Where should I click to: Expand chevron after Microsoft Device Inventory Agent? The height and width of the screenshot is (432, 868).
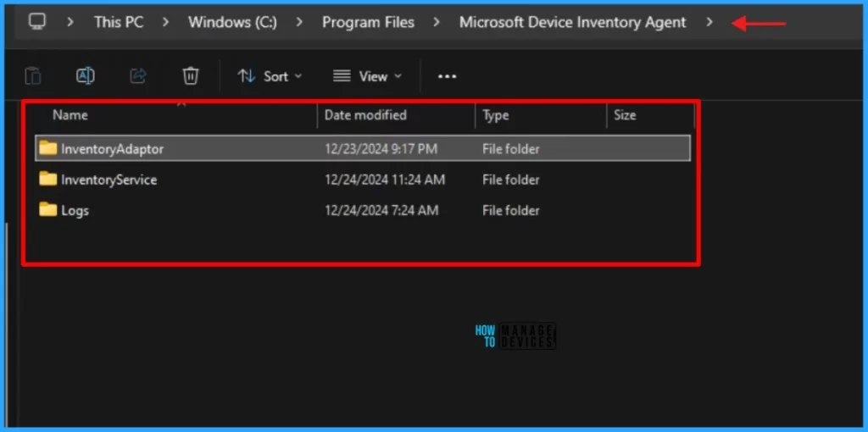point(709,23)
